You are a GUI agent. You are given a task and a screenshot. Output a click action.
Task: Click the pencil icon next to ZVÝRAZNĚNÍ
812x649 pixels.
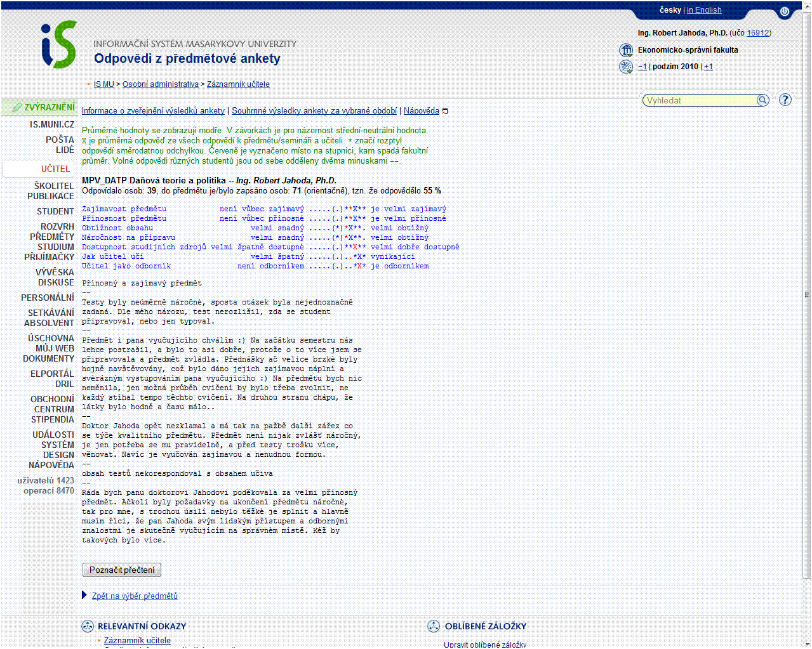(x=17, y=108)
